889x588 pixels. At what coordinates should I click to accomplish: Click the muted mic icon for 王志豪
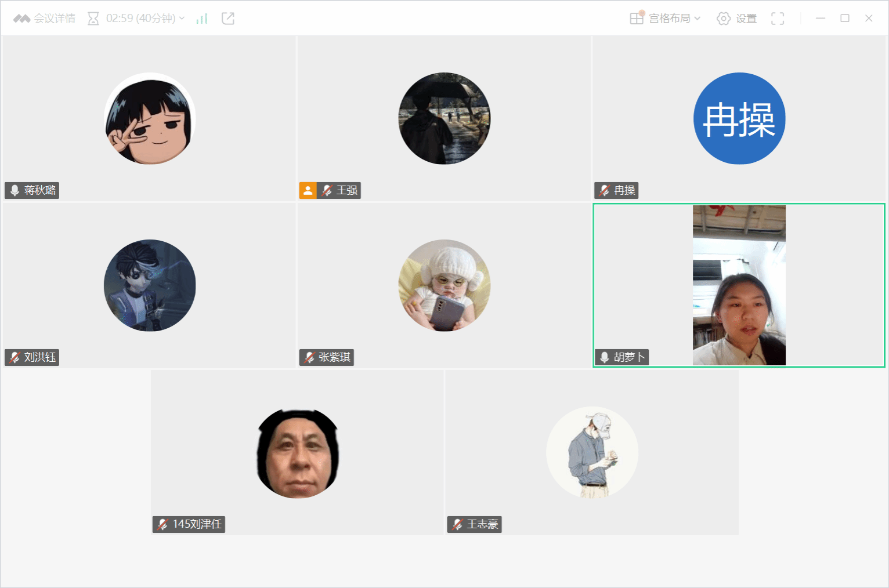[457, 524]
